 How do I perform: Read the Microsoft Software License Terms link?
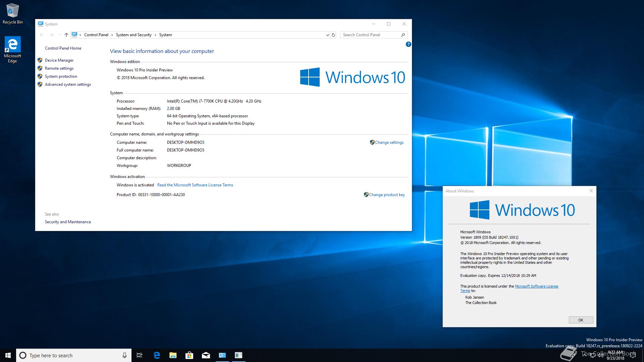point(195,185)
